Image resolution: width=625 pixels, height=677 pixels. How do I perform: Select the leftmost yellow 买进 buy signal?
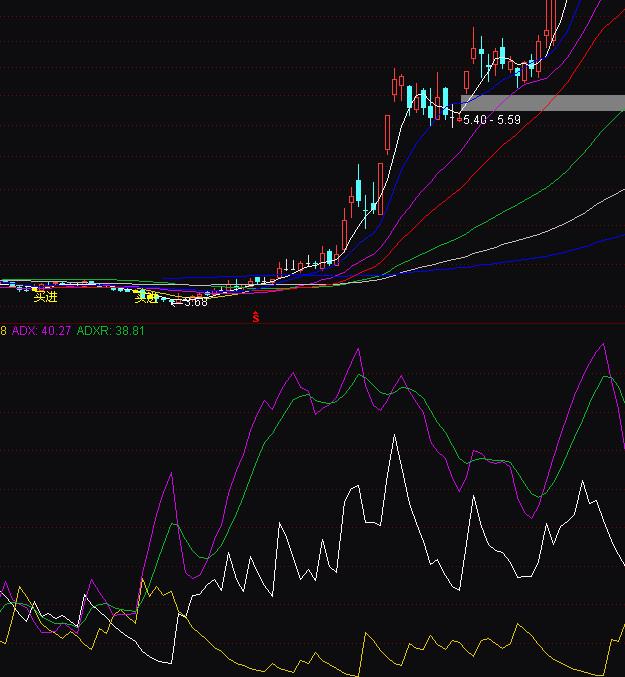[45, 297]
